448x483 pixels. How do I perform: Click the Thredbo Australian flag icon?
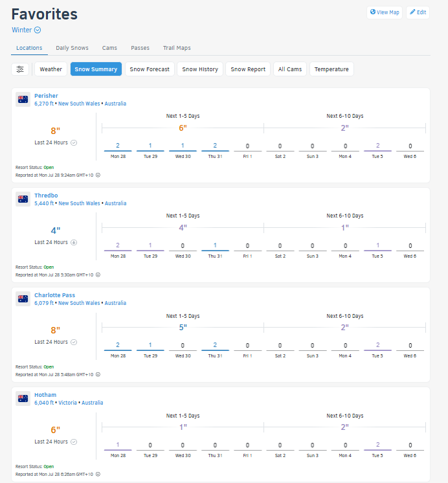tap(23, 199)
